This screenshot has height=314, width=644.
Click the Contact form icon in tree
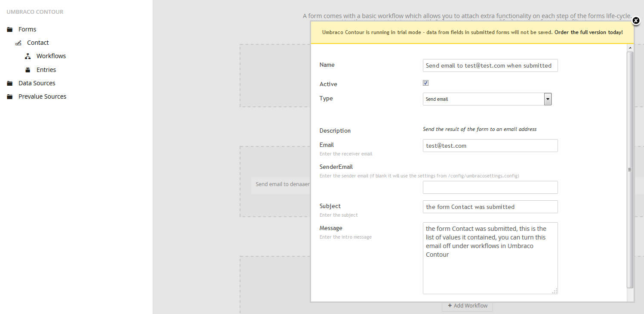18,43
